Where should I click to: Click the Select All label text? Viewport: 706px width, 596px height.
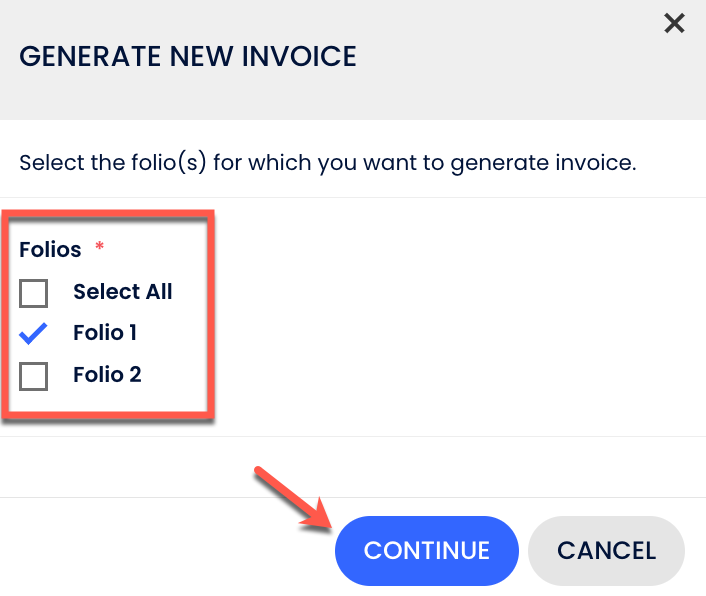[x=122, y=292]
